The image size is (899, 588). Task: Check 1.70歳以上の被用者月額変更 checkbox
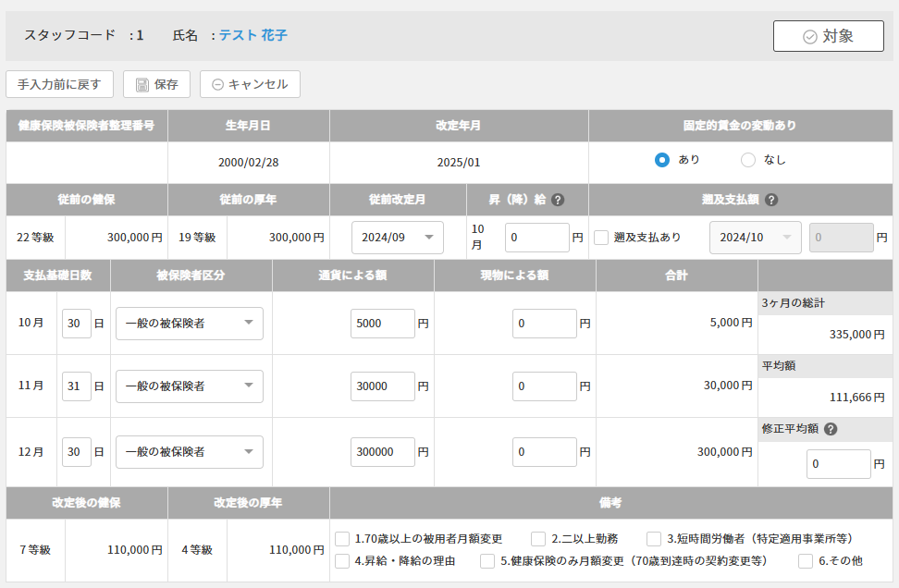342,539
